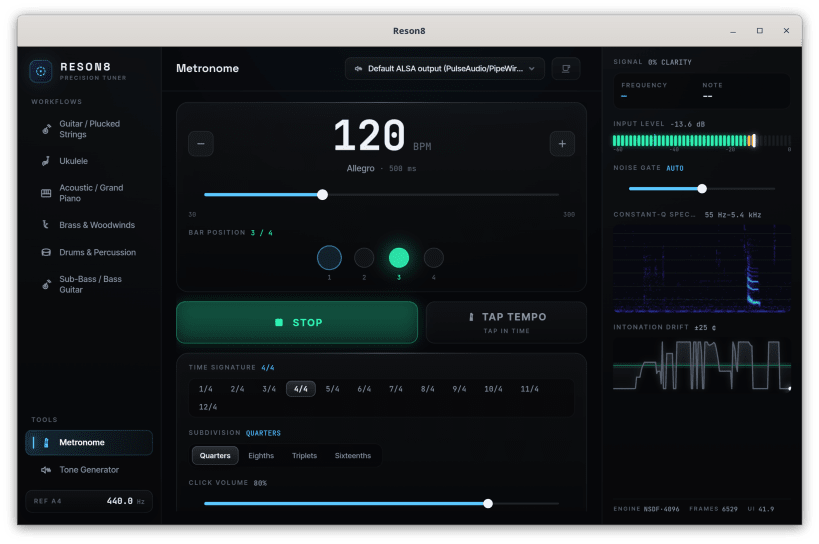The width and height of the screenshot is (819, 544).
Task: Click the piano keyboard icon beside Acoustic / Grand Piano
Action: (46, 193)
